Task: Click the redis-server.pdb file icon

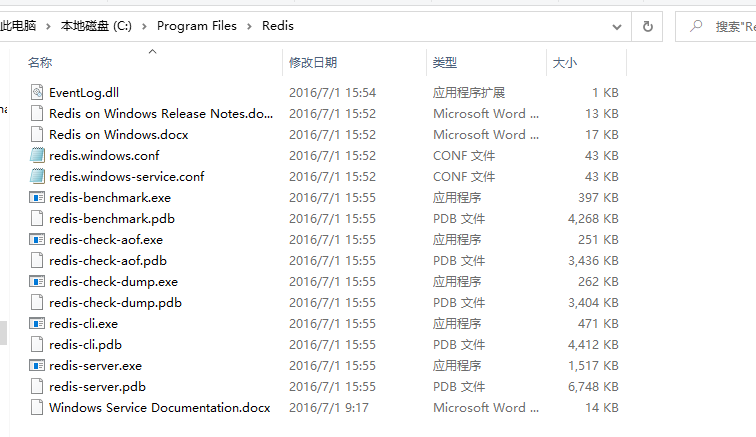Action: click(x=37, y=386)
